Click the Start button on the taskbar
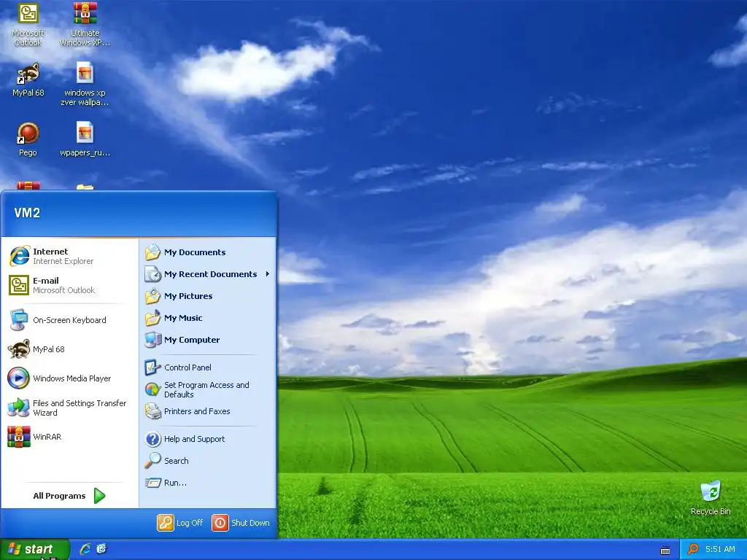 click(34, 549)
